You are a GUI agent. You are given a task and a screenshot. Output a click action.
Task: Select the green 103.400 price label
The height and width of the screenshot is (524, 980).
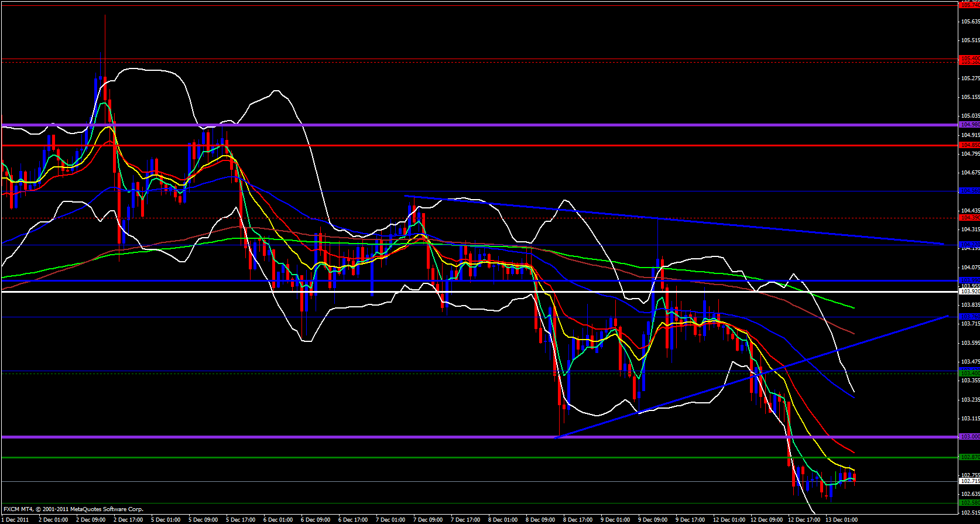coord(969,373)
